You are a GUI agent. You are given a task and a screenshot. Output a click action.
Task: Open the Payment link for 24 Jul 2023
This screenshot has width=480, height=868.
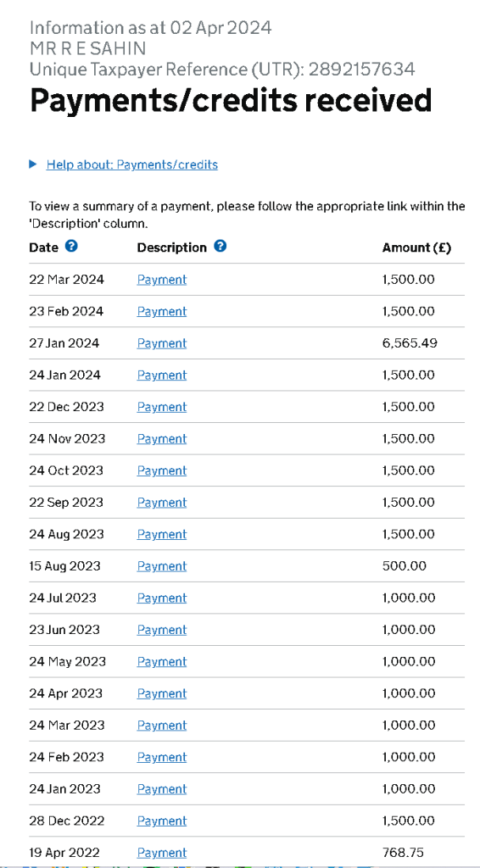(x=162, y=598)
